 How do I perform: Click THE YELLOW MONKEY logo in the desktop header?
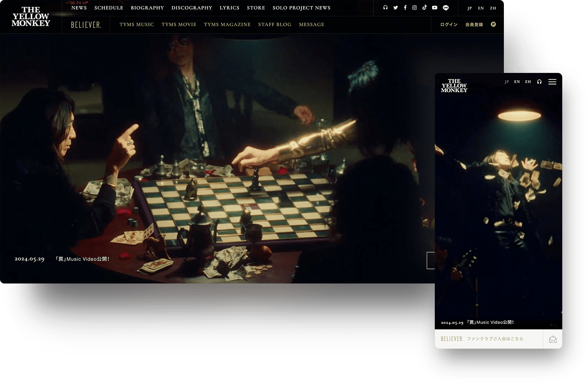coord(31,17)
